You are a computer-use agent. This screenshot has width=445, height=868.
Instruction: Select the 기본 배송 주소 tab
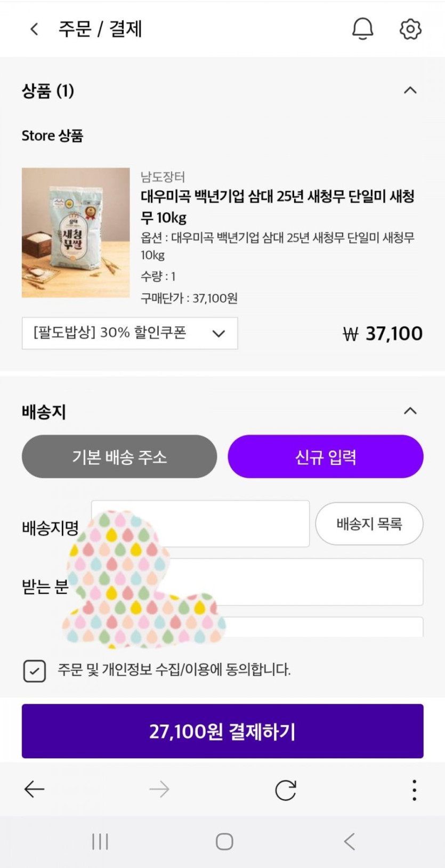119,456
